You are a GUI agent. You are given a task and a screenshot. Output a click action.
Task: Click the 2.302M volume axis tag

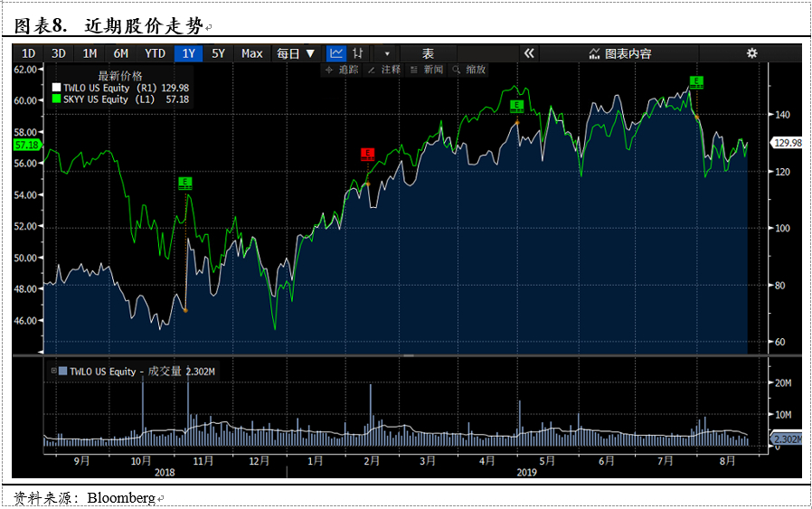coord(788,439)
